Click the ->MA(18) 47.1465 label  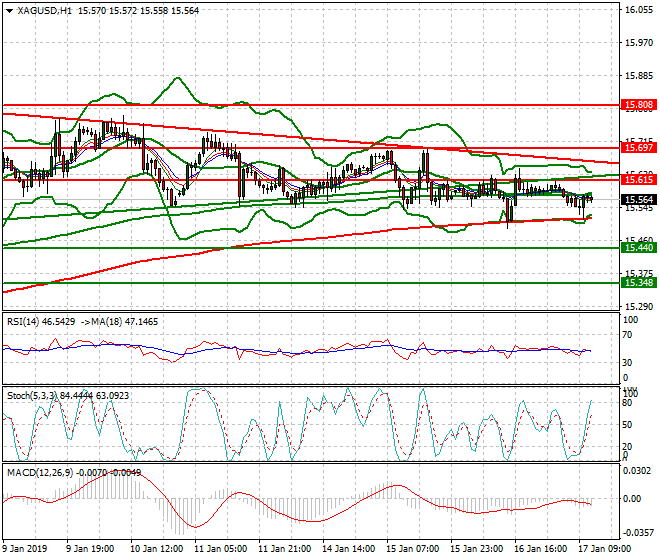pyautogui.click(x=120, y=322)
